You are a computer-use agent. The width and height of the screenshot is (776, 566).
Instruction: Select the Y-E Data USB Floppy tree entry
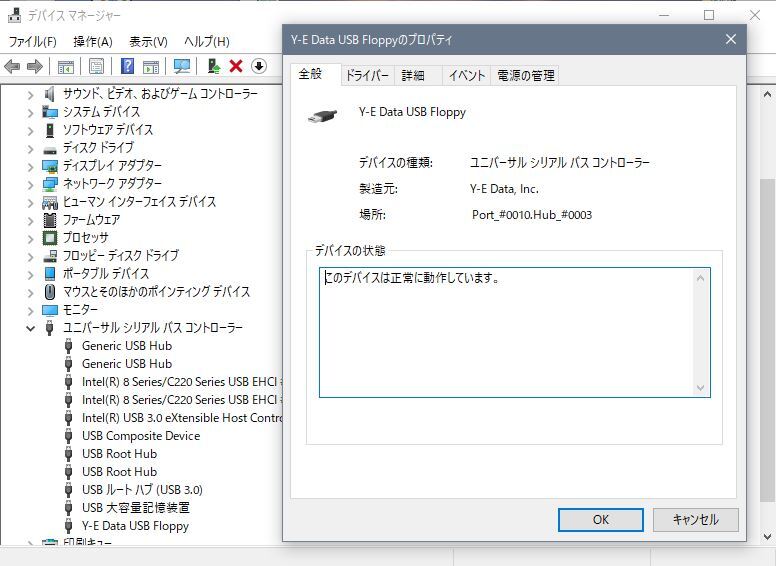click(x=135, y=526)
